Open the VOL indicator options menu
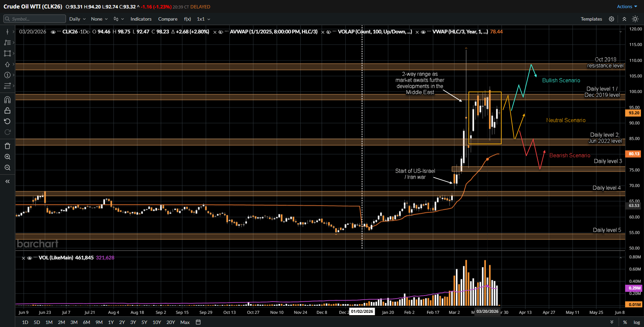Viewport: 644px width, 327px height. (35, 257)
